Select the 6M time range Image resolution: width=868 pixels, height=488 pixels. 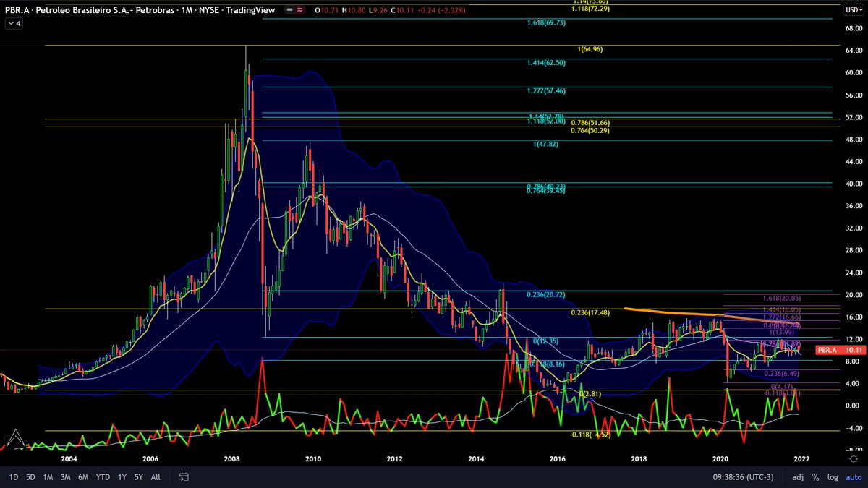(x=83, y=477)
